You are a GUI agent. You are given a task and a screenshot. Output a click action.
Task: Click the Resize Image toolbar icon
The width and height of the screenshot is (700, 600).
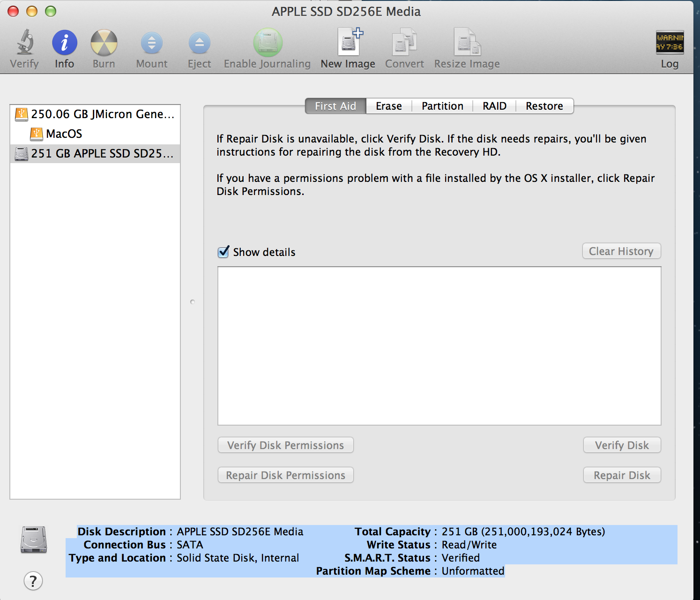point(467,42)
